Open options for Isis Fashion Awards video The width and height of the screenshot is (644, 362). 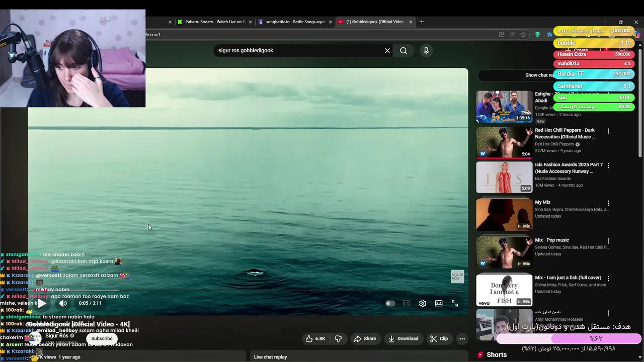coord(608,165)
